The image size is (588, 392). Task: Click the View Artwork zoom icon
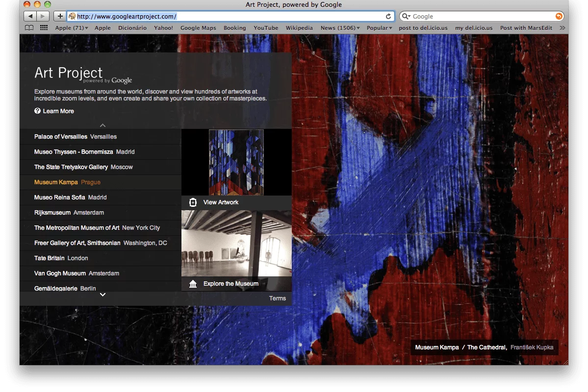(x=193, y=202)
